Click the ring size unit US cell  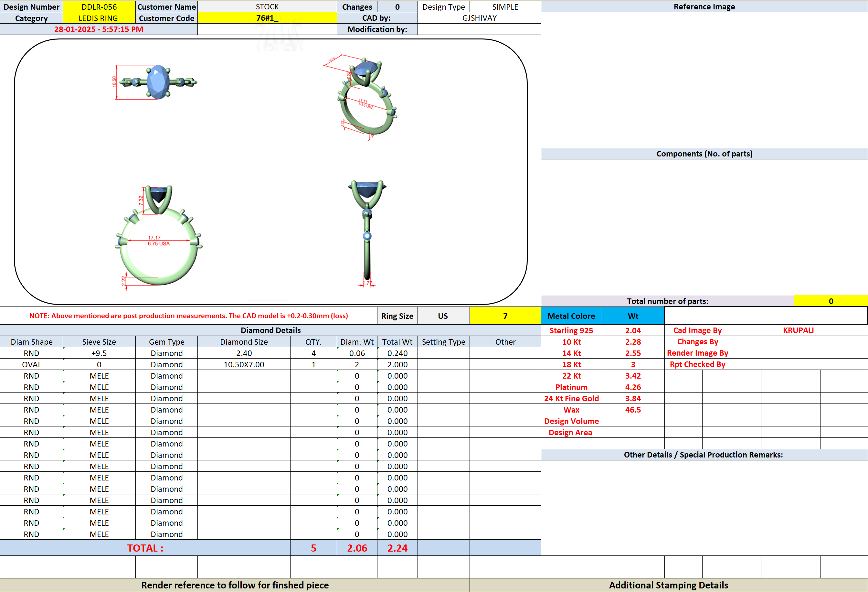(x=443, y=316)
